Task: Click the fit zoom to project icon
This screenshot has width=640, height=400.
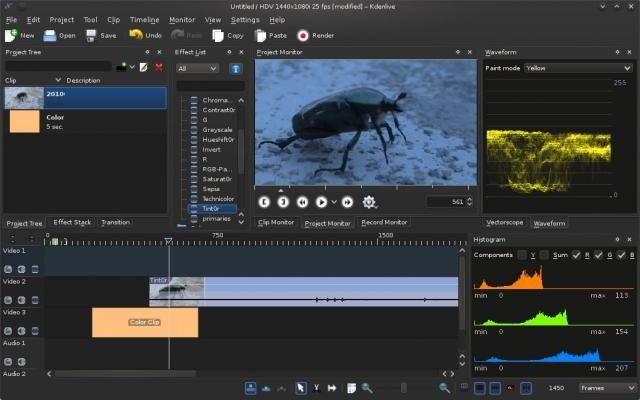Action: 351,388
